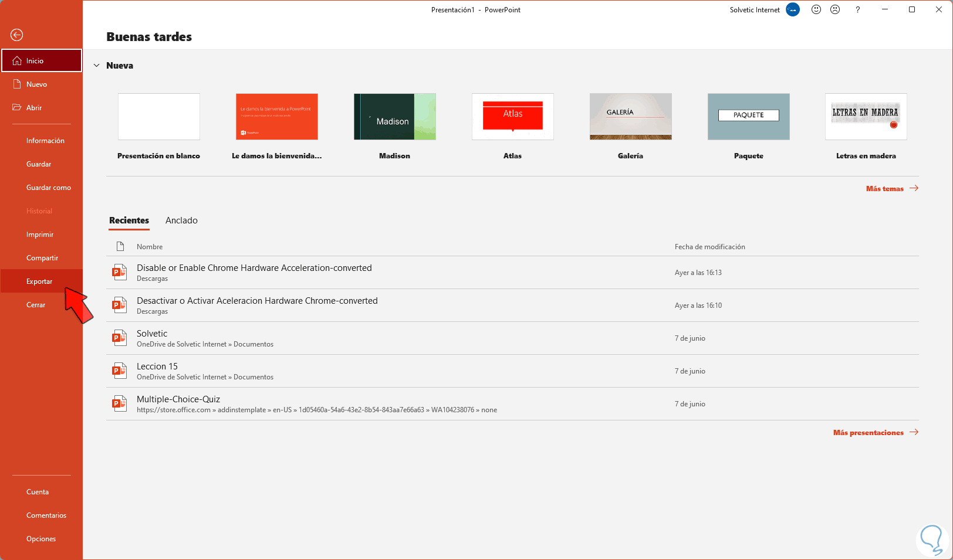Viewport: 953px width, 560px height.
Task: Click the PowerPoint icon beside Multiple-Choice-Quiz
Action: coord(120,403)
